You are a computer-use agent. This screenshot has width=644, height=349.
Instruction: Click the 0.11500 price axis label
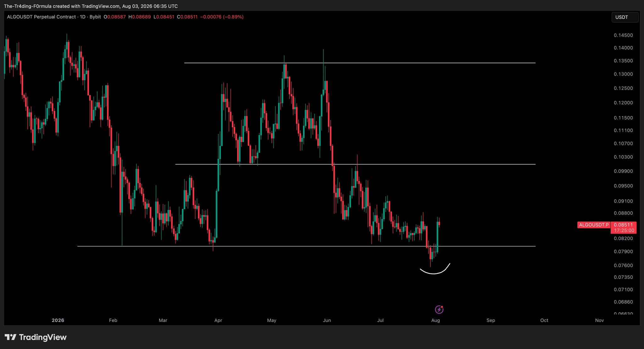click(x=623, y=118)
